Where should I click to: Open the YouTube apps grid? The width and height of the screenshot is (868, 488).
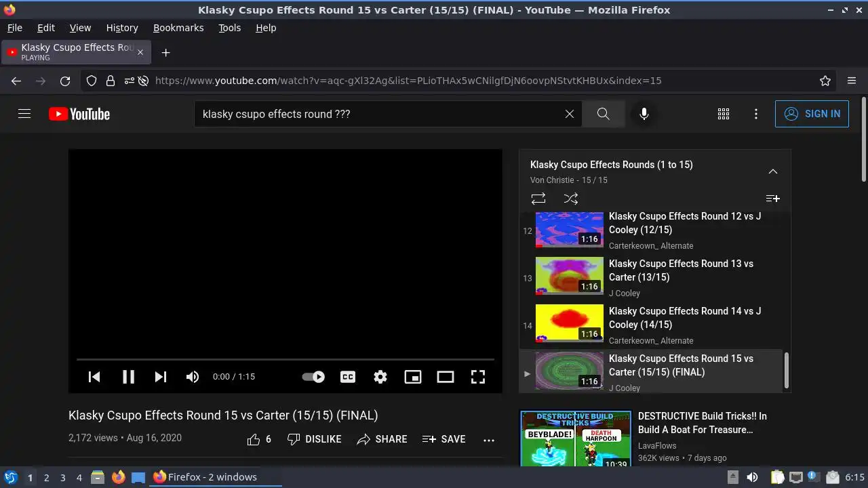724,114
